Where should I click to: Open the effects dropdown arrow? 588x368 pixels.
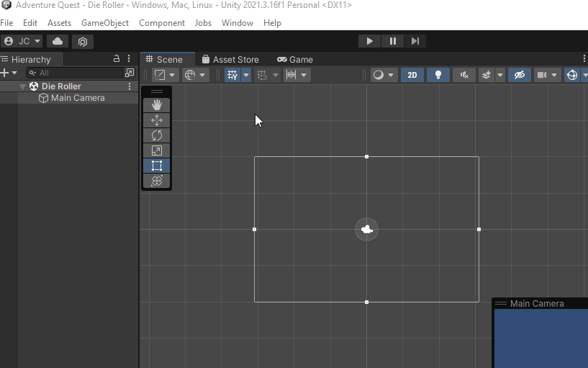pos(500,75)
